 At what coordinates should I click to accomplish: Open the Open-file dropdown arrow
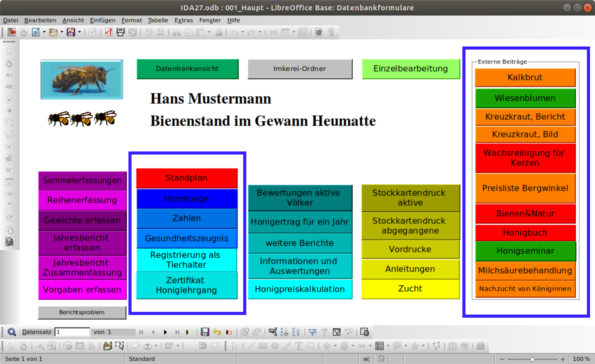click(x=62, y=32)
